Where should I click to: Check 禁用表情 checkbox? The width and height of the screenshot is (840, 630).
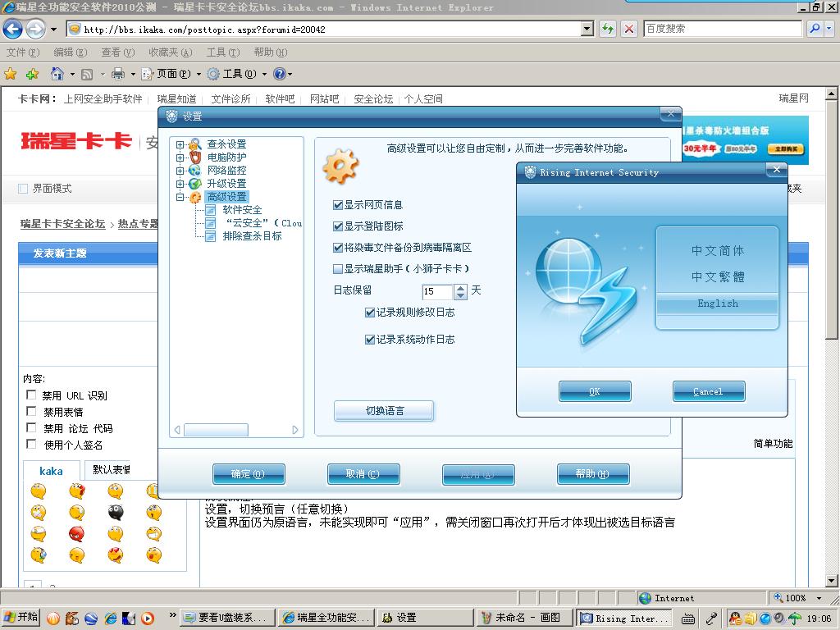(x=31, y=411)
